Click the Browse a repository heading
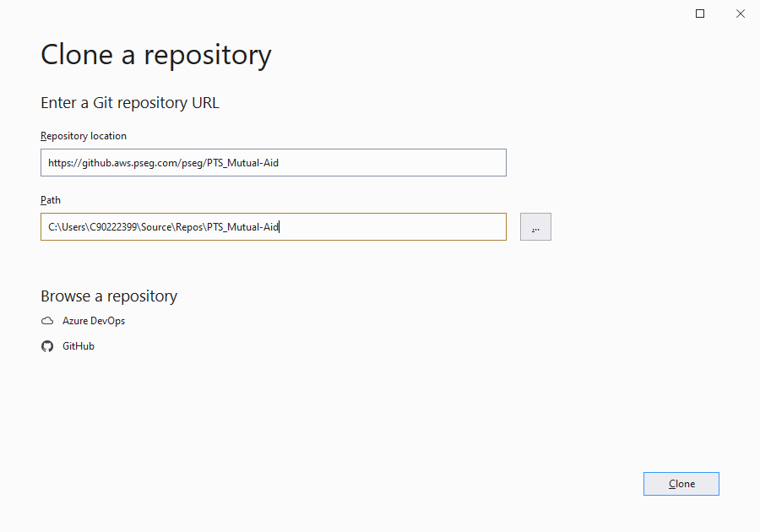The width and height of the screenshot is (760, 532). coord(109,296)
